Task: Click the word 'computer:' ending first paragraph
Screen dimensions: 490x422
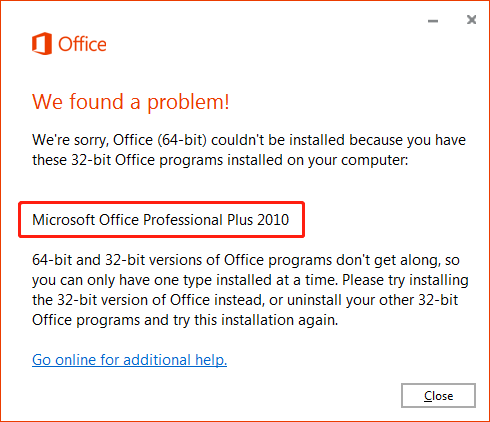Action: [x=375, y=160]
